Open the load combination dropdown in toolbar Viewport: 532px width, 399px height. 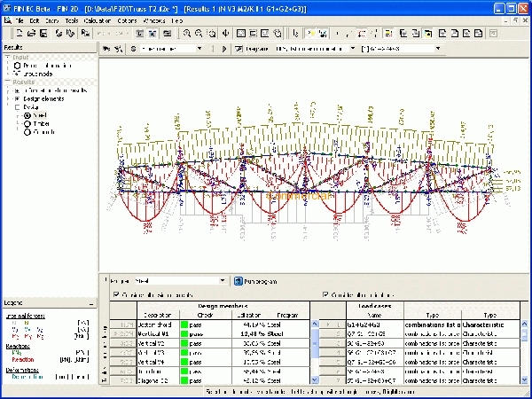439,49
